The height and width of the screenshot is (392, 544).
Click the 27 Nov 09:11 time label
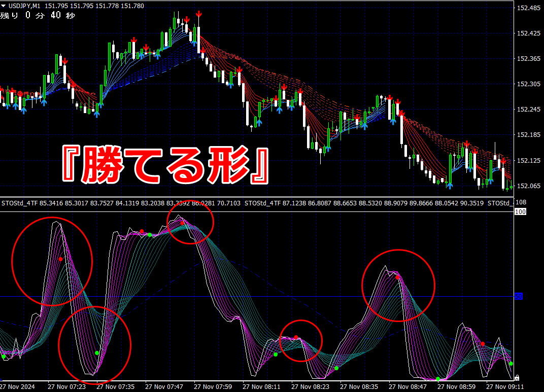pos(505,386)
